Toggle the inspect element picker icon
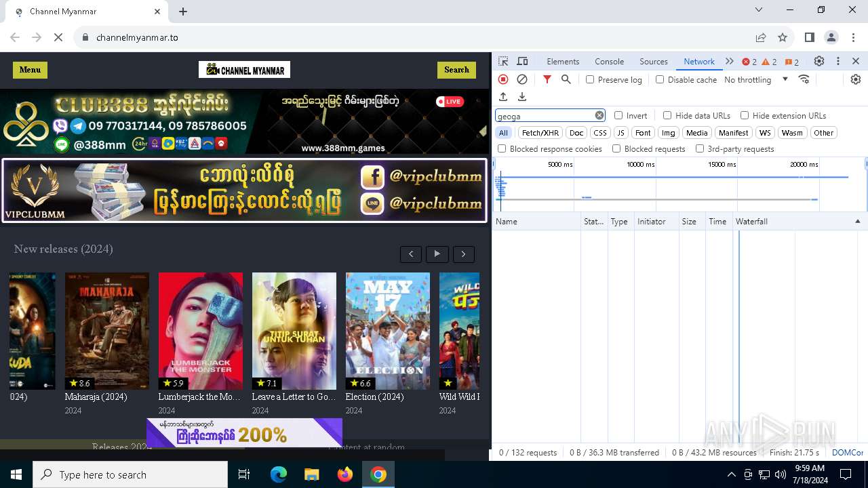This screenshot has width=868, height=488. pyautogui.click(x=503, y=62)
